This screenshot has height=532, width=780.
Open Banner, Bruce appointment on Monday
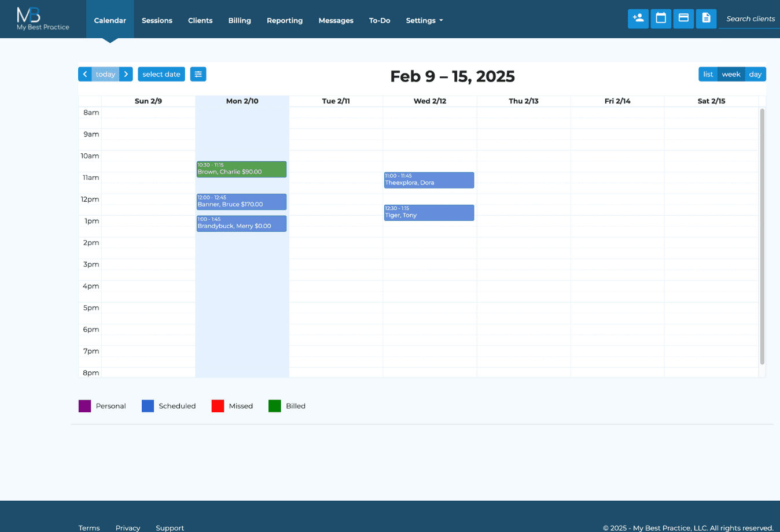(241, 202)
